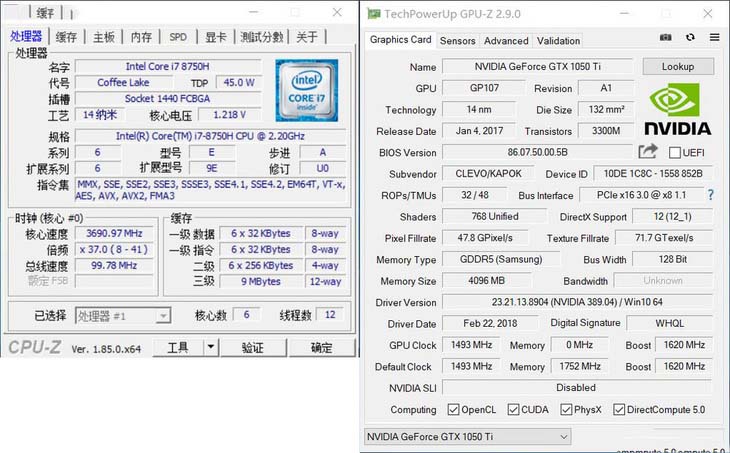Viewport: 730px width, 453px height.
Task: Click the GPU-Z refresh icon
Action: pyautogui.click(x=690, y=37)
